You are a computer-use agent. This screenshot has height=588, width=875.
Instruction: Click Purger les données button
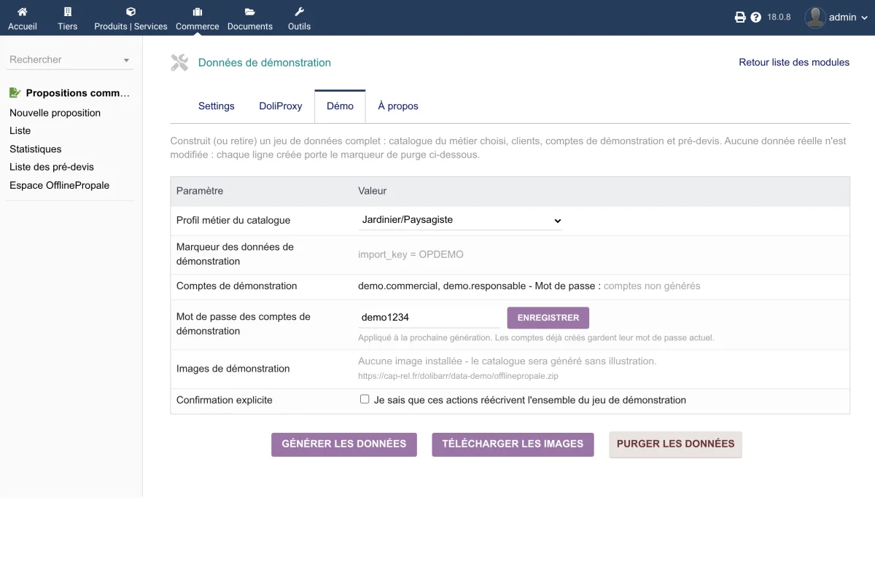675,444
